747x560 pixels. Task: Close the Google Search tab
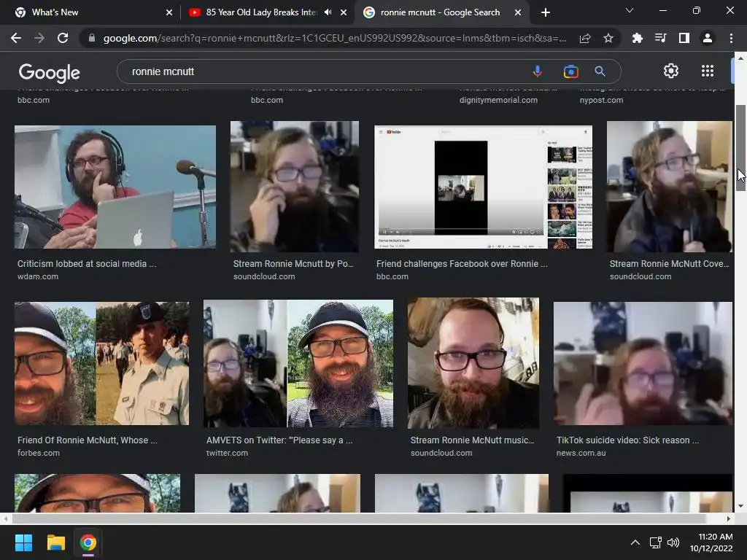pos(518,12)
